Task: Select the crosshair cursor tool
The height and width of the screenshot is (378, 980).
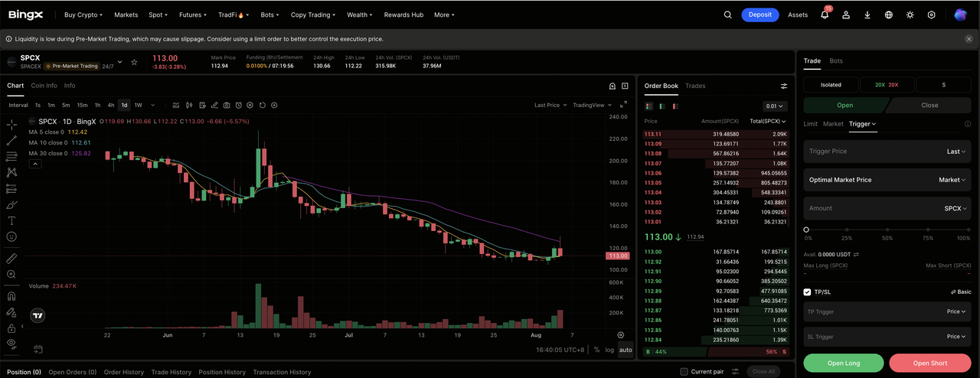Action: [x=11, y=124]
